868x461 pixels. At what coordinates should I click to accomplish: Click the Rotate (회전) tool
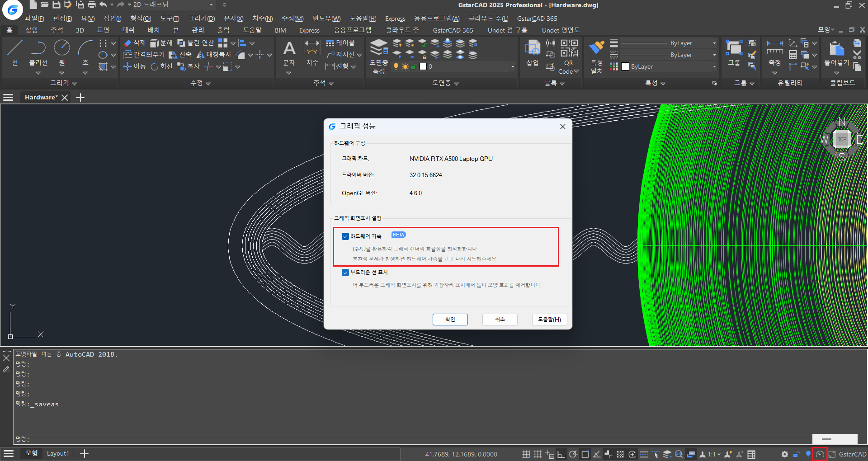coord(161,66)
